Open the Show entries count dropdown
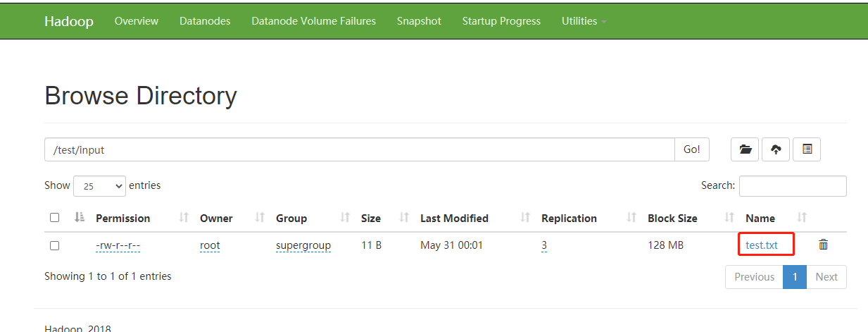This screenshot has width=868, height=332. coord(99,186)
